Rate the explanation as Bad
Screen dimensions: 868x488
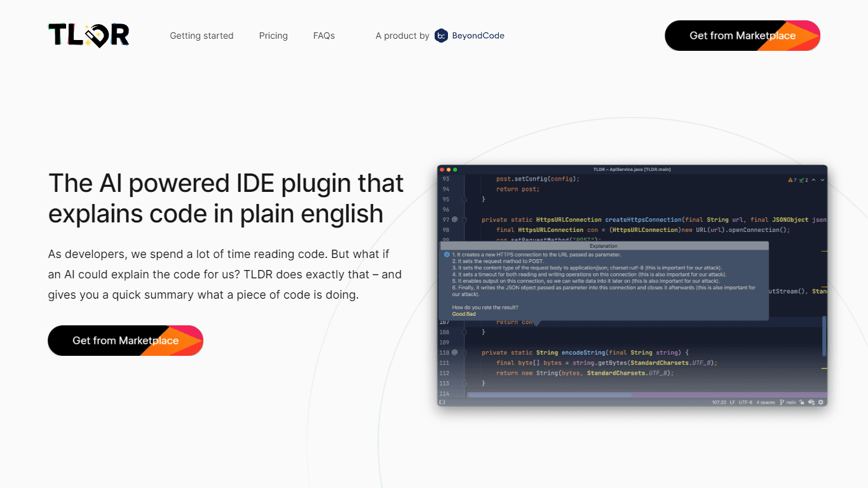pyautogui.click(x=471, y=314)
